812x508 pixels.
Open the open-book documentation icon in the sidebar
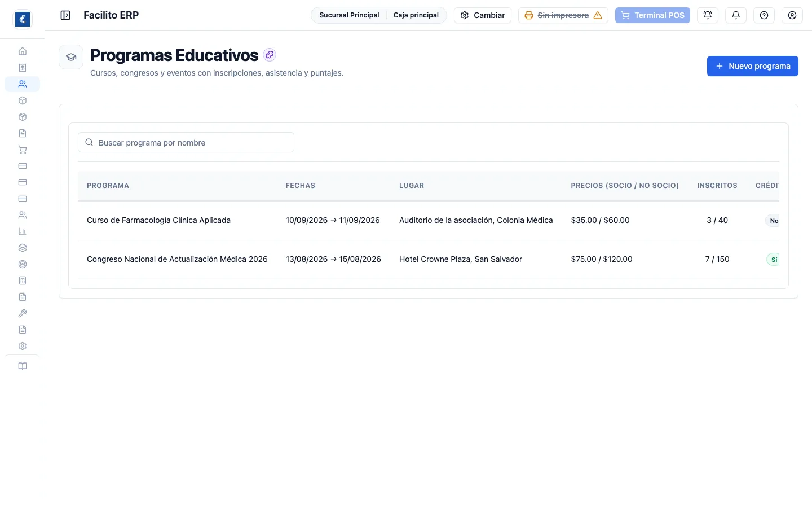23,366
